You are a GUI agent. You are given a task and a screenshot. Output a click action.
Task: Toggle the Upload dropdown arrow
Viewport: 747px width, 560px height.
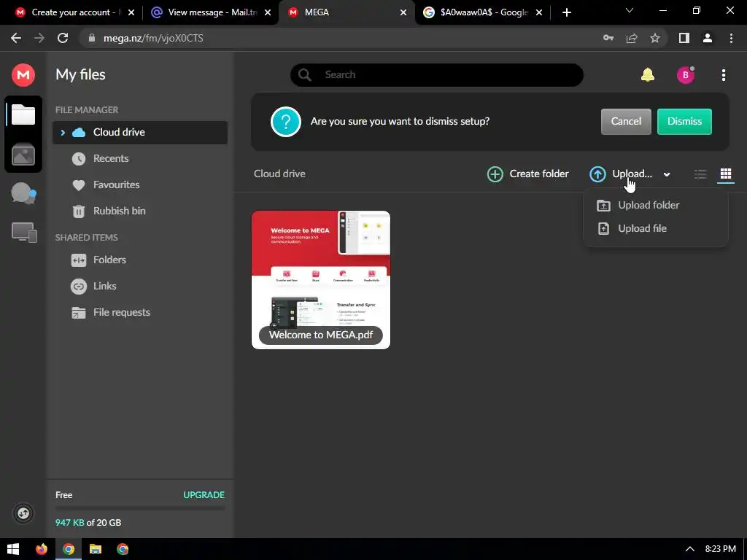pos(667,174)
